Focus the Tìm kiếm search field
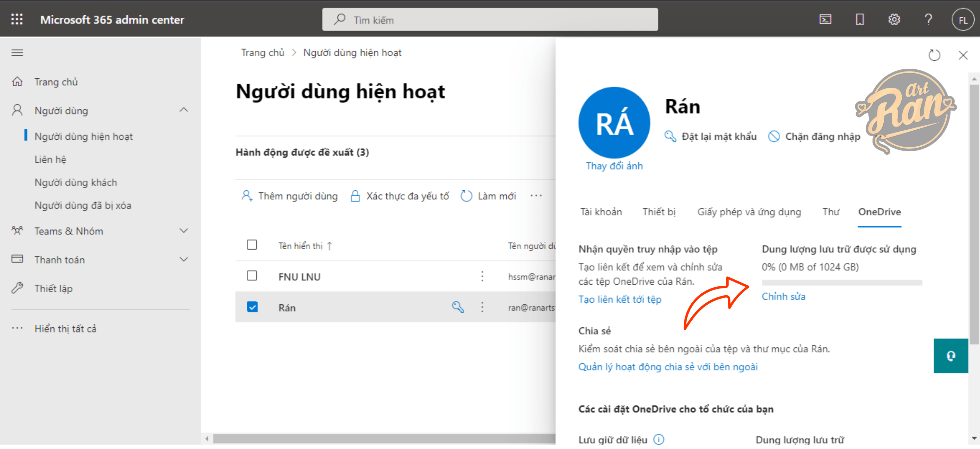980x449 pixels. tap(490, 19)
